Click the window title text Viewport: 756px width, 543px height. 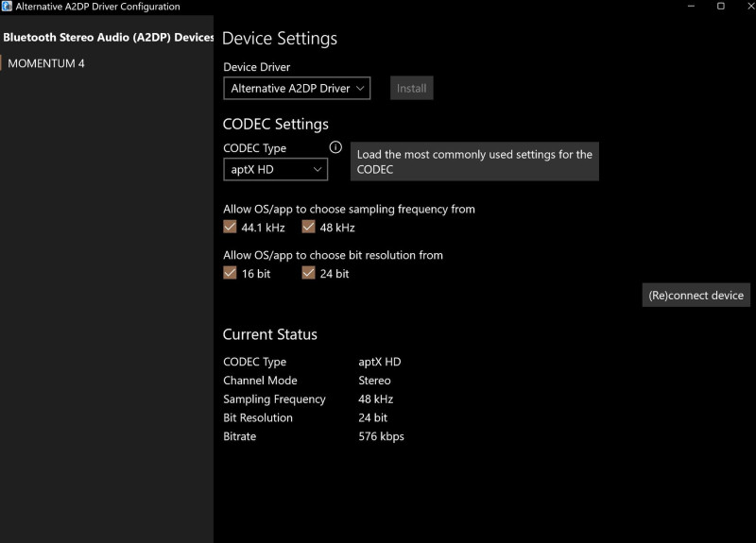tap(97, 7)
